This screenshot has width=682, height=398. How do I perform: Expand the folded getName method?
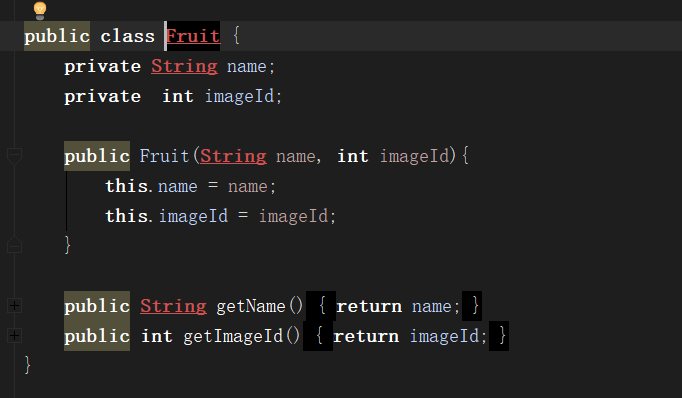point(14,306)
